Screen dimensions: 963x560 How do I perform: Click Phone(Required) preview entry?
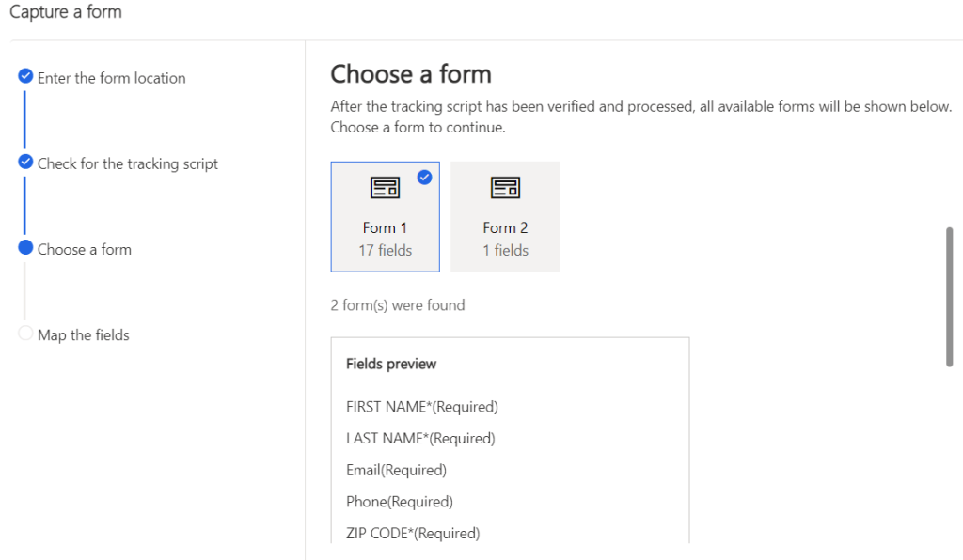click(x=399, y=502)
